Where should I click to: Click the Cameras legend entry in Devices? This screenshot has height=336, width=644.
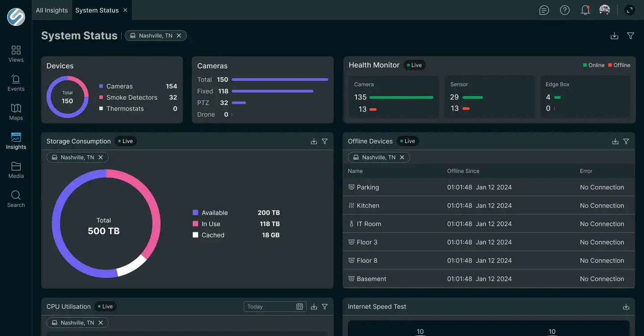point(138,86)
